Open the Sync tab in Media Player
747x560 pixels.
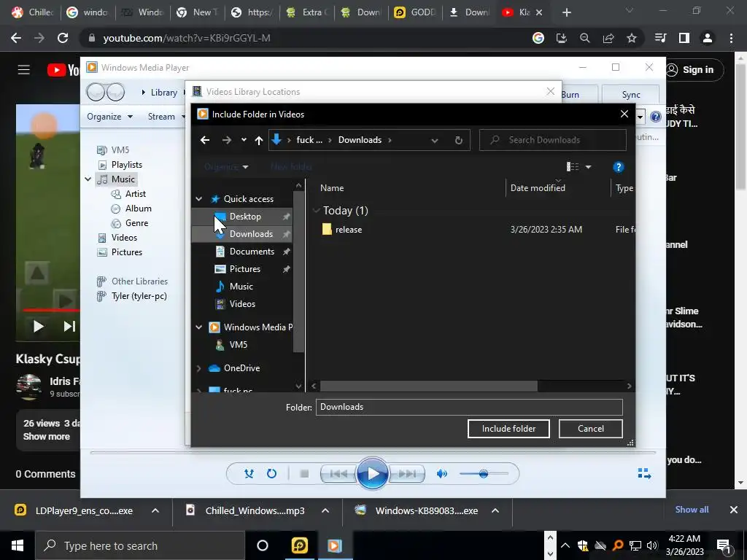pyautogui.click(x=631, y=95)
